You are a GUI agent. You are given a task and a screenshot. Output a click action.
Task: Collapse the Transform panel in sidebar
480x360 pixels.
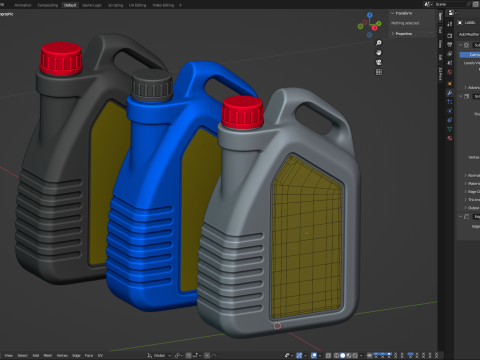(393, 13)
